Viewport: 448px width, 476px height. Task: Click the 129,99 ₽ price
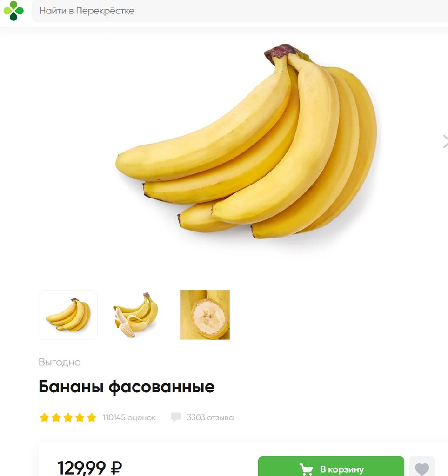point(90,468)
